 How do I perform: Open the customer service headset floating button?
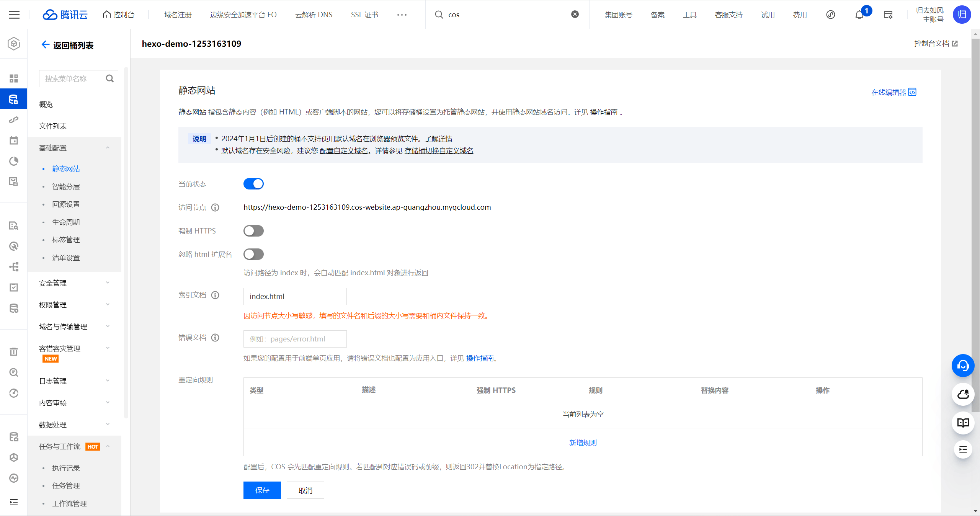963,366
